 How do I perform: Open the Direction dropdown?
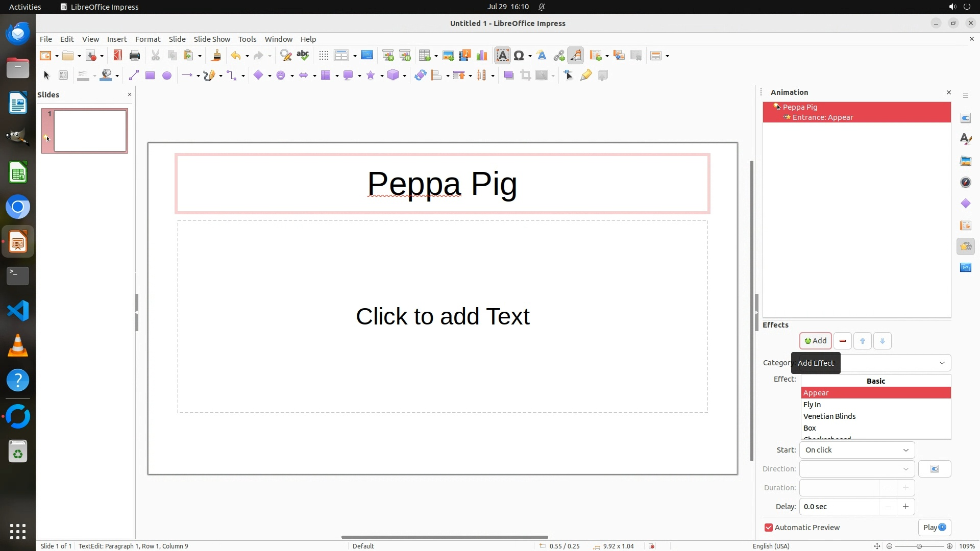coord(856,469)
